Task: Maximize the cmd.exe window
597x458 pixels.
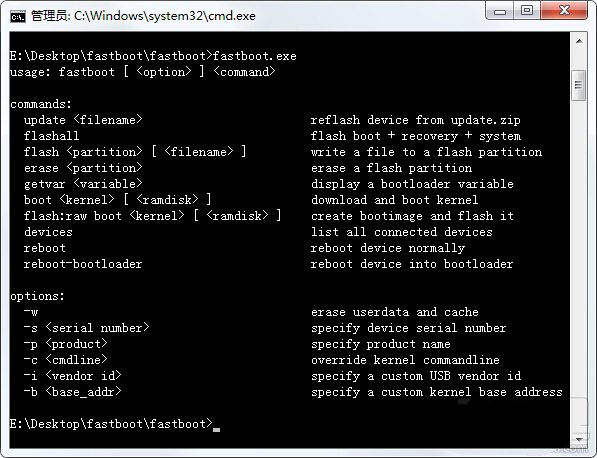Action: click(527, 11)
